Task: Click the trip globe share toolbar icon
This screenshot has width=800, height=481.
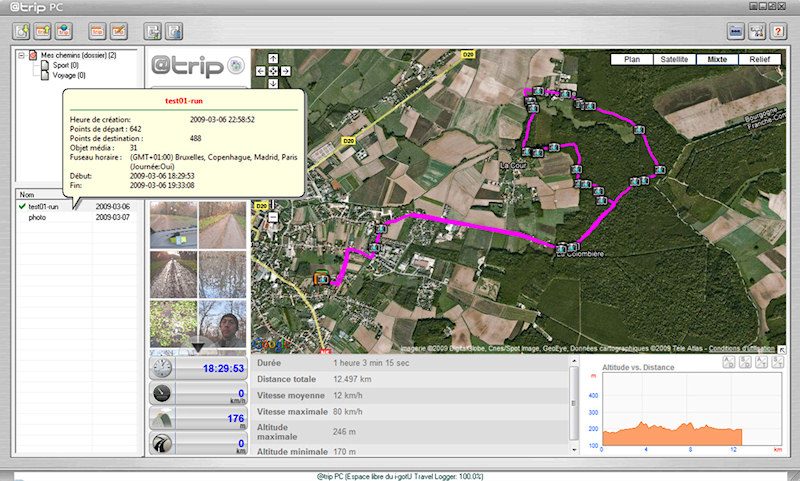Action: point(63,31)
